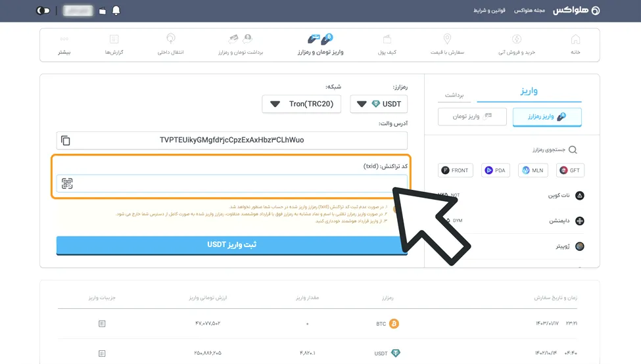Screen dimensions: 641x364
Task: Open deposit details icon for BTC row
Action: pyautogui.click(x=102, y=323)
